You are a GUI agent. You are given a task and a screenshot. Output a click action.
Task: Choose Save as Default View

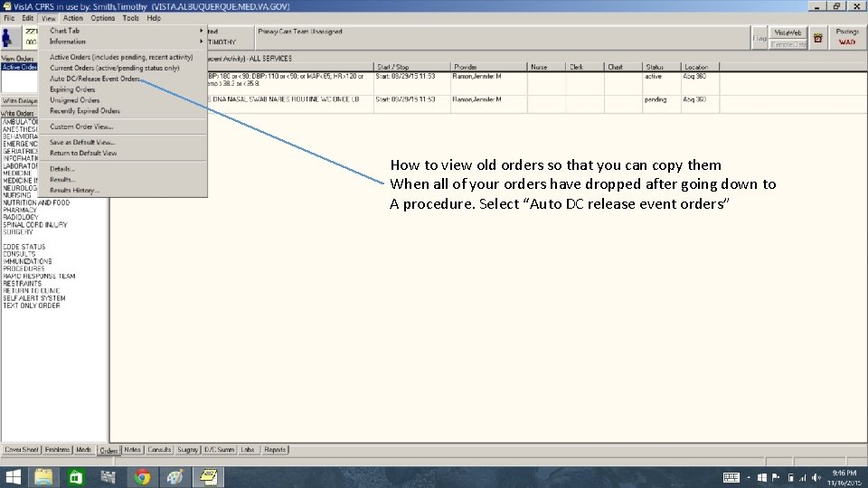[x=82, y=142]
